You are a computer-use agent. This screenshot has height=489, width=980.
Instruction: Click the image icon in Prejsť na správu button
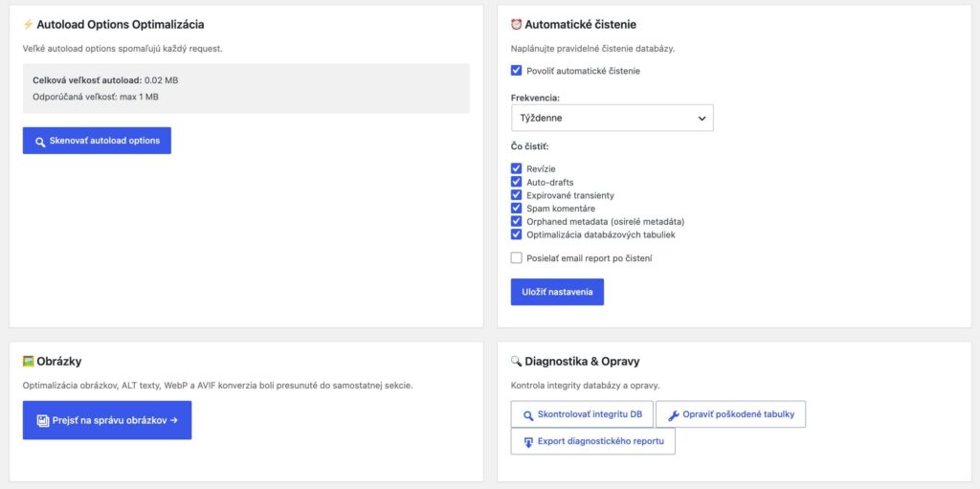click(x=42, y=421)
